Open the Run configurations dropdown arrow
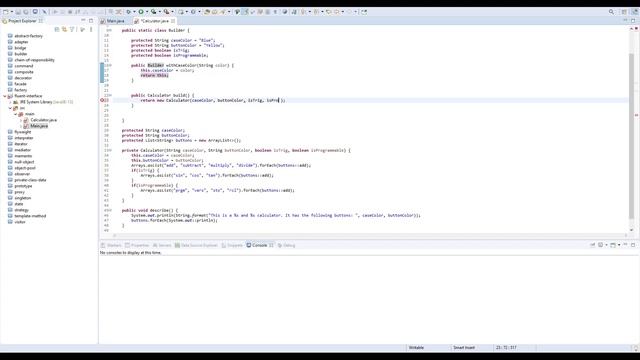This screenshot has height=360, width=640. pyautogui.click(x=147, y=12)
